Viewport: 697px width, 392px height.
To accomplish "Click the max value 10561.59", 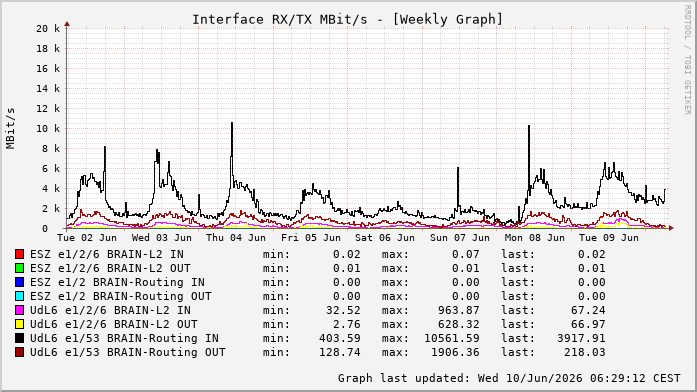I will [x=452, y=338].
